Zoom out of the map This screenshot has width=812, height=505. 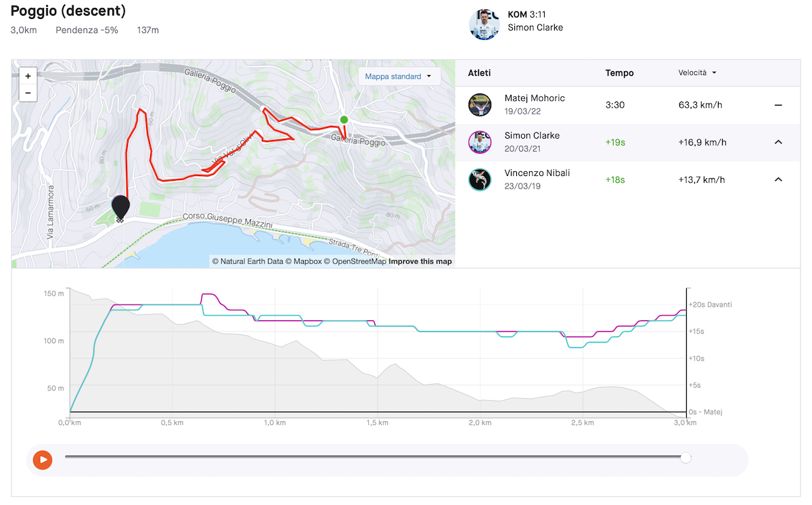(28, 93)
